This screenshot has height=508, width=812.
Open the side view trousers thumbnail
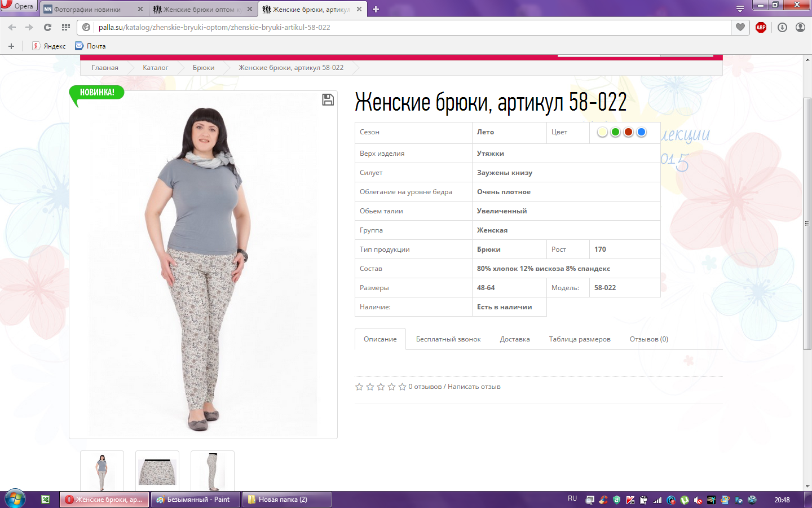click(x=213, y=471)
